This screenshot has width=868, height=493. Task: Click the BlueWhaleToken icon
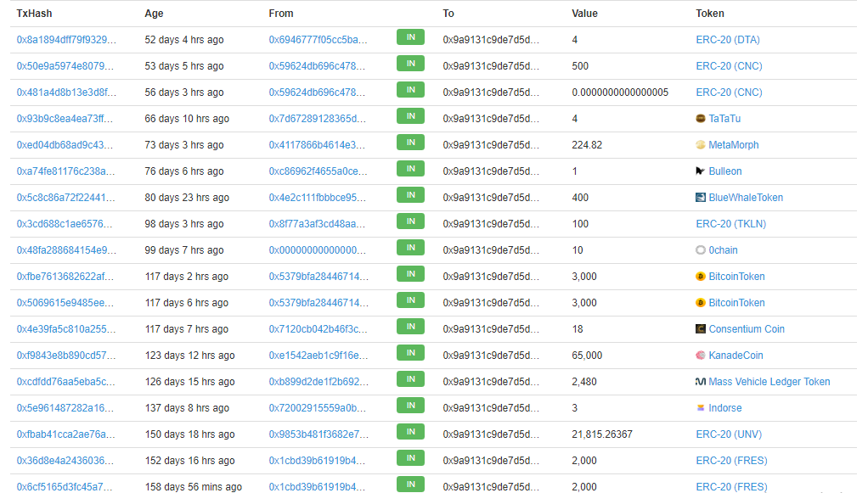point(701,198)
